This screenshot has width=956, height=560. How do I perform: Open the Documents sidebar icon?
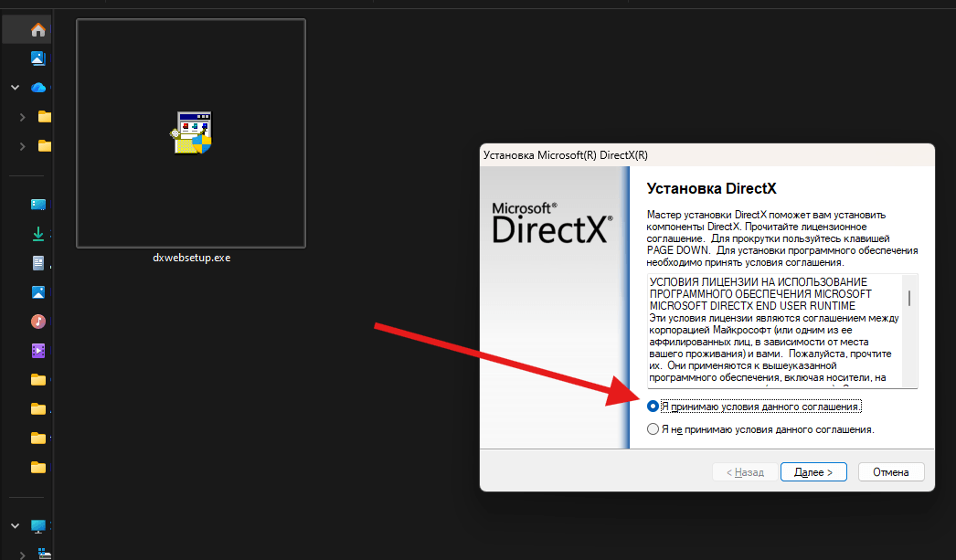pos(38,263)
